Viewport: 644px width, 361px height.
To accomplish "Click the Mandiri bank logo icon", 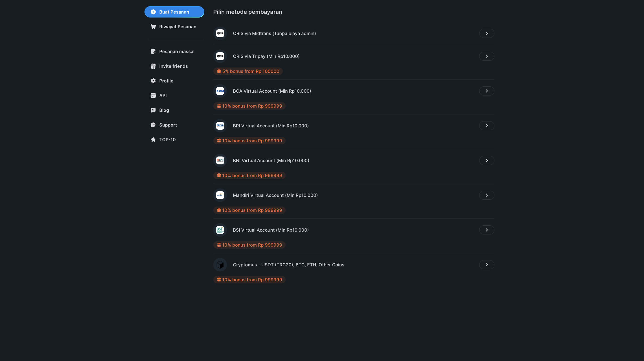I will pos(220,195).
